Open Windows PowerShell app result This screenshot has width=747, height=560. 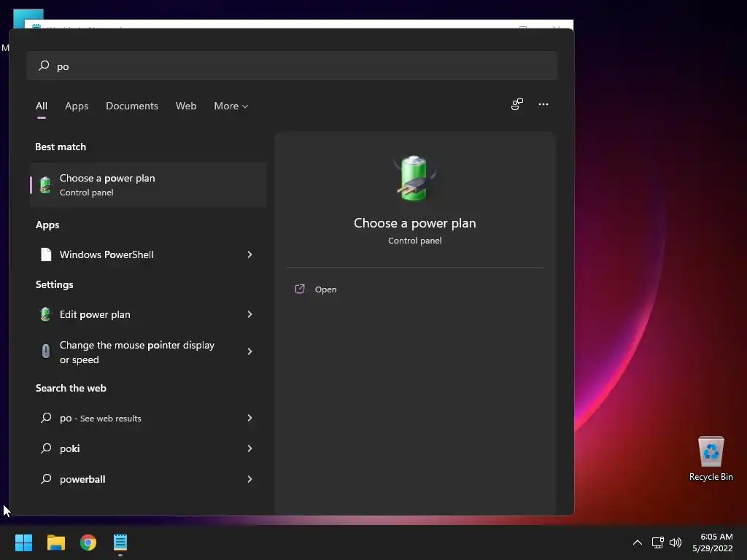[x=148, y=254]
